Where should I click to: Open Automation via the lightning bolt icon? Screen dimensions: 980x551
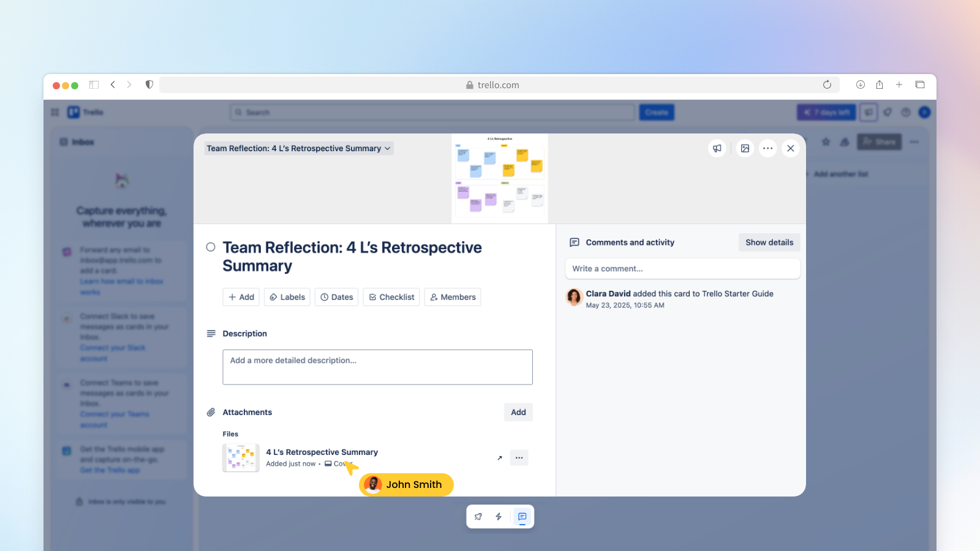499,516
